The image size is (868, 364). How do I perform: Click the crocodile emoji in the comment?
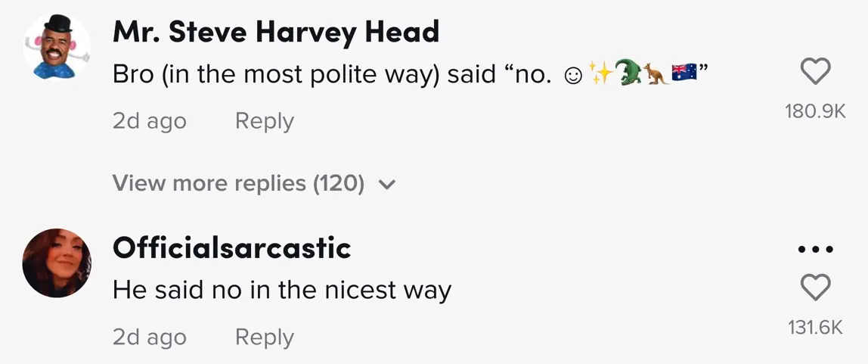(628, 74)
